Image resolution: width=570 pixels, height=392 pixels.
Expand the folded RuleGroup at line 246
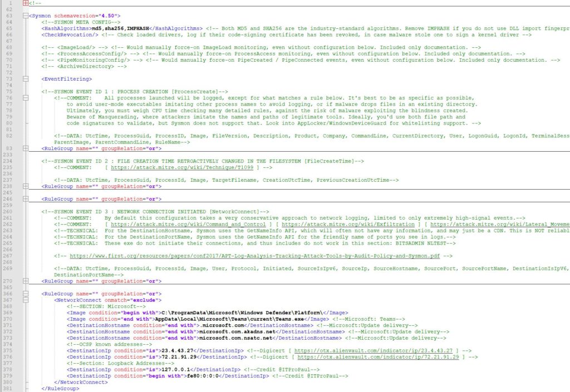[x=25, y=199]
